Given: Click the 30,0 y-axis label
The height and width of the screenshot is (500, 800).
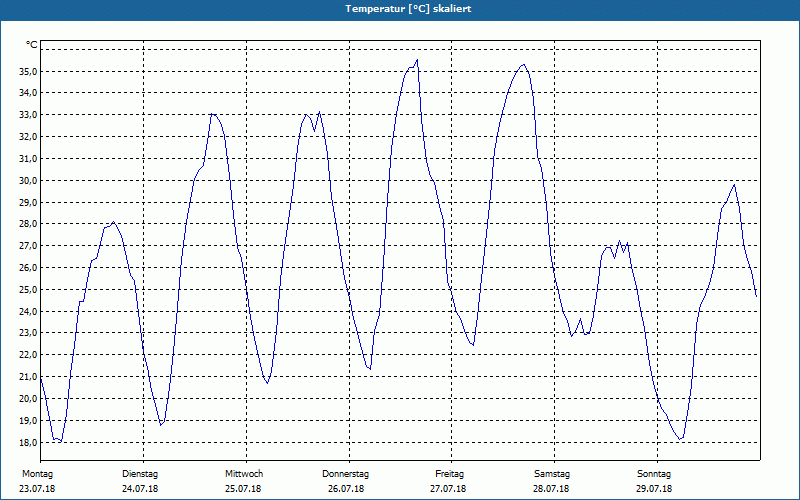Looking at the screenshot, I should coord(28,181).
